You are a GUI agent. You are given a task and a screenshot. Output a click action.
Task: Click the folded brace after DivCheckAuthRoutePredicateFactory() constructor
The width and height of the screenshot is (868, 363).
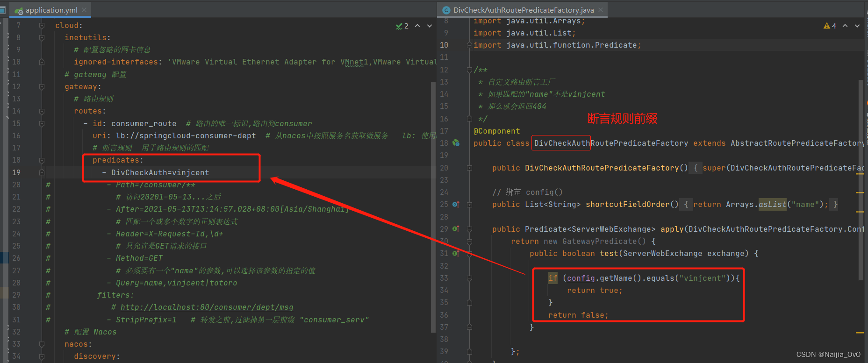(695, 168)
